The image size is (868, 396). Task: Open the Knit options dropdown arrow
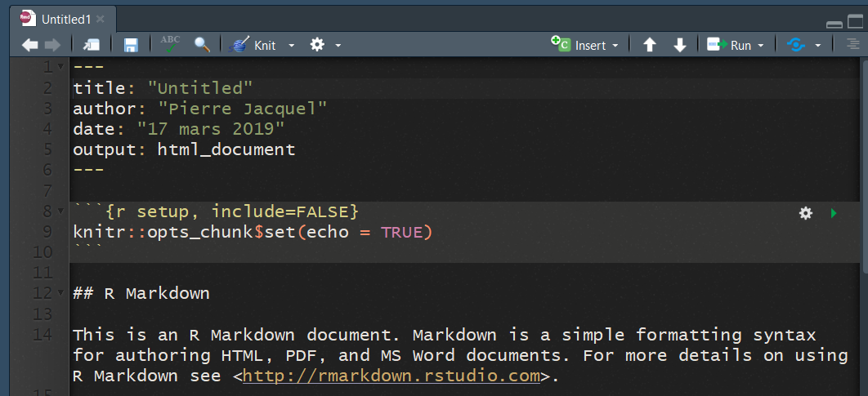[291, 46]
